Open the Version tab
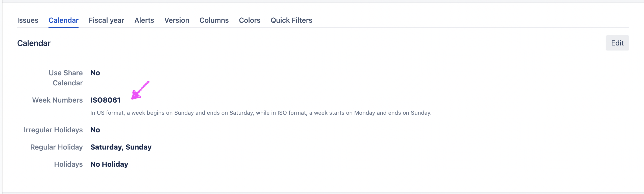Screen dimensions: 644x194 [x=177, y=20]
